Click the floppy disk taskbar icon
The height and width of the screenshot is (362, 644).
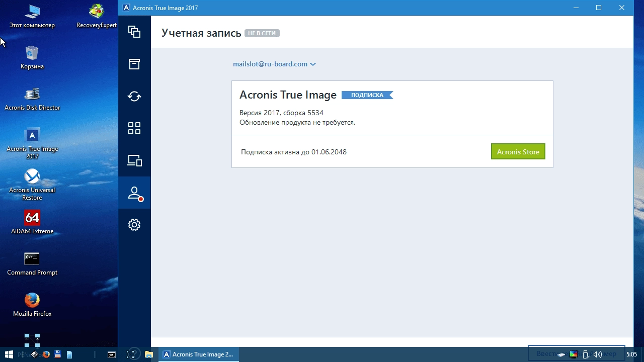pos(57,354)
